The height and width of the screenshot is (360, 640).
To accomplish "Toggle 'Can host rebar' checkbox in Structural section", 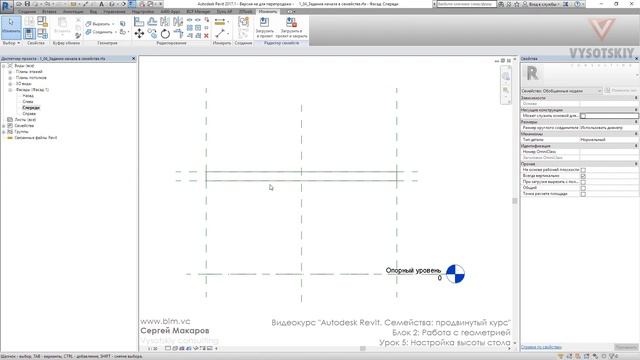I will [583, 116].
